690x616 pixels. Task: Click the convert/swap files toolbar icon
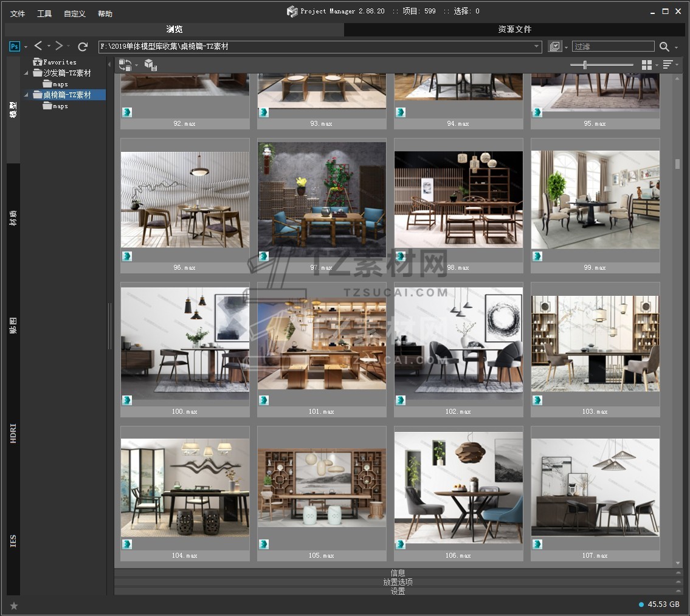coord(125,64)
